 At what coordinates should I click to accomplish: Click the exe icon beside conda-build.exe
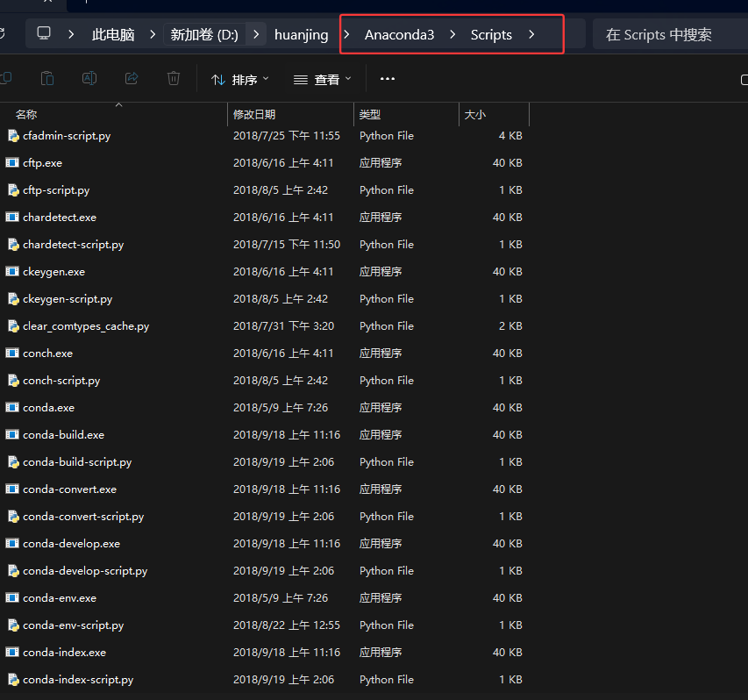click(12, 435)
